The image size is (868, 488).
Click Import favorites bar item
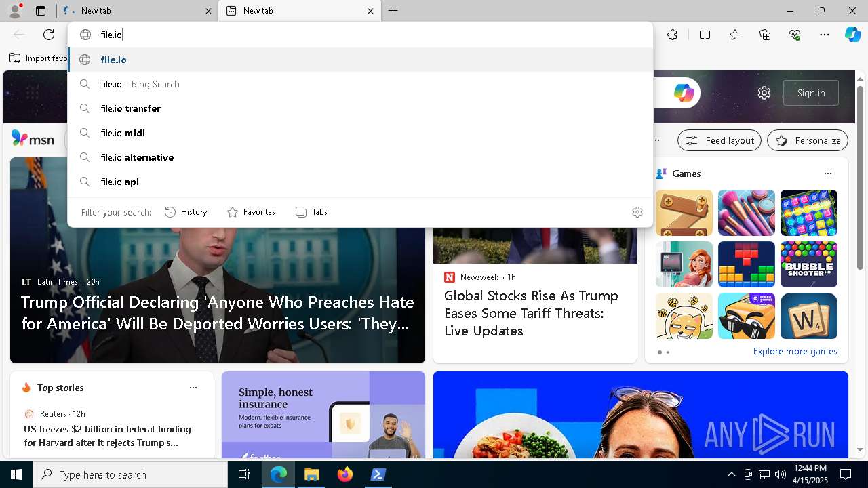tap(38, 58)
